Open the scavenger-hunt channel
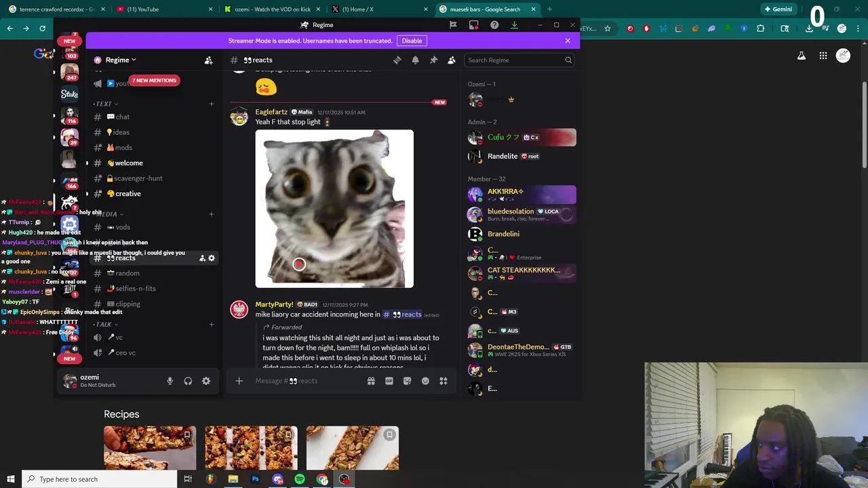 point(155,178)
